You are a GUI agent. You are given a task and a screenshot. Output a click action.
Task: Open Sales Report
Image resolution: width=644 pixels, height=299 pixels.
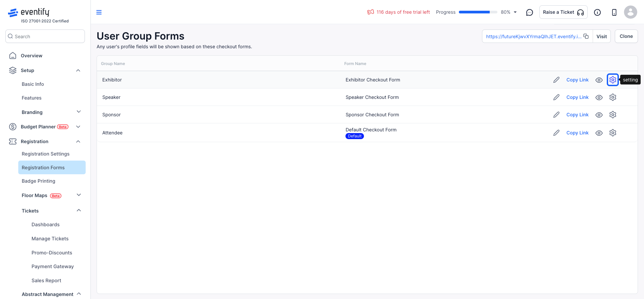46,281
